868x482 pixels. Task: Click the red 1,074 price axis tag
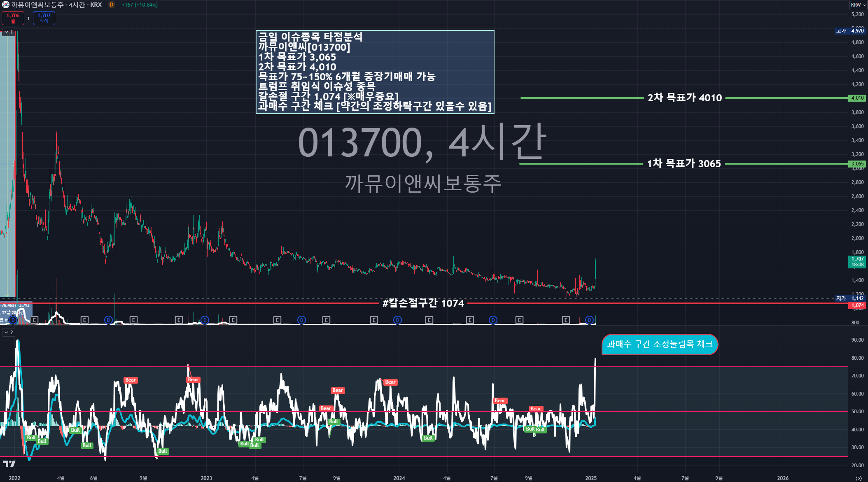click(x=857, y=305)
